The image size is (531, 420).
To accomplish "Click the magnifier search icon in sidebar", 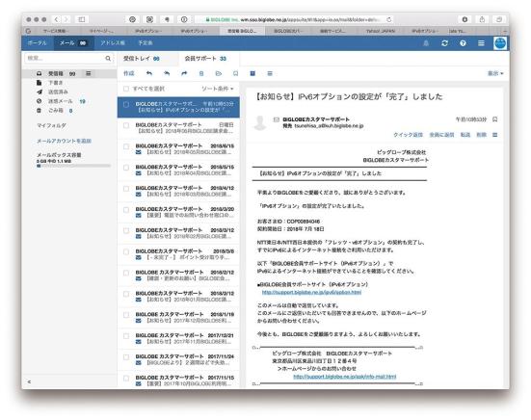I will click(x=108, y=59).
